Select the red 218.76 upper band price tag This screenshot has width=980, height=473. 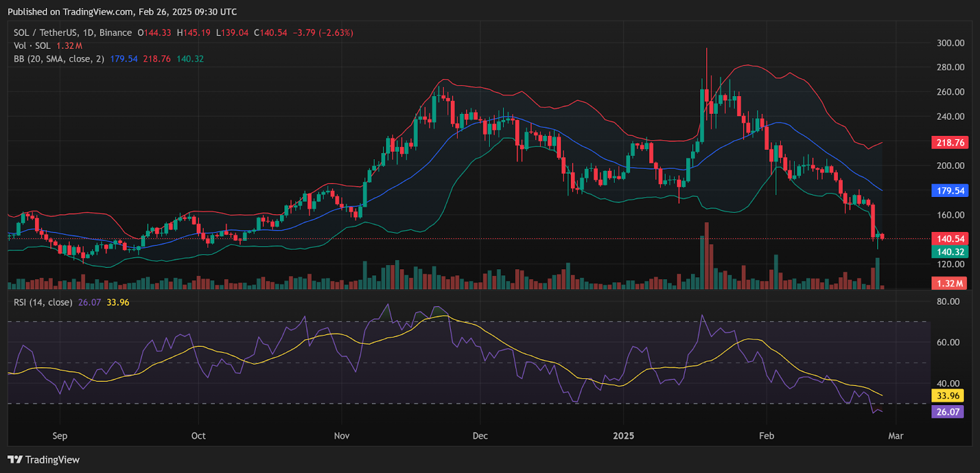[949, 143]
